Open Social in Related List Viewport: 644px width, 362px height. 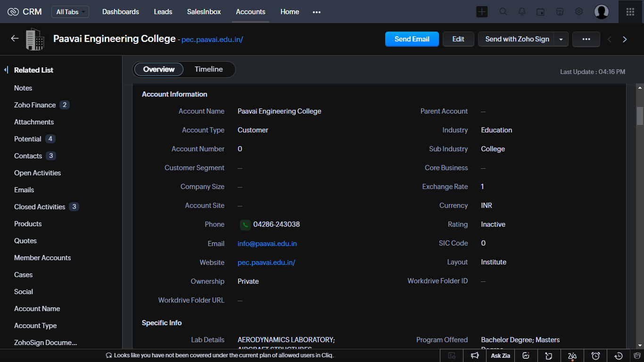pos(24,292)
